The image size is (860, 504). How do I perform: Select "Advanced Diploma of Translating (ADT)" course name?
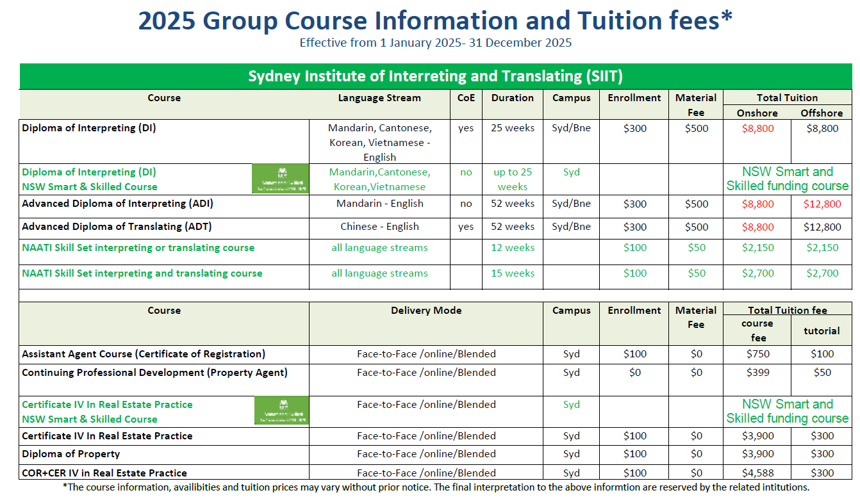pyautogui.click(x=117, y=227)
